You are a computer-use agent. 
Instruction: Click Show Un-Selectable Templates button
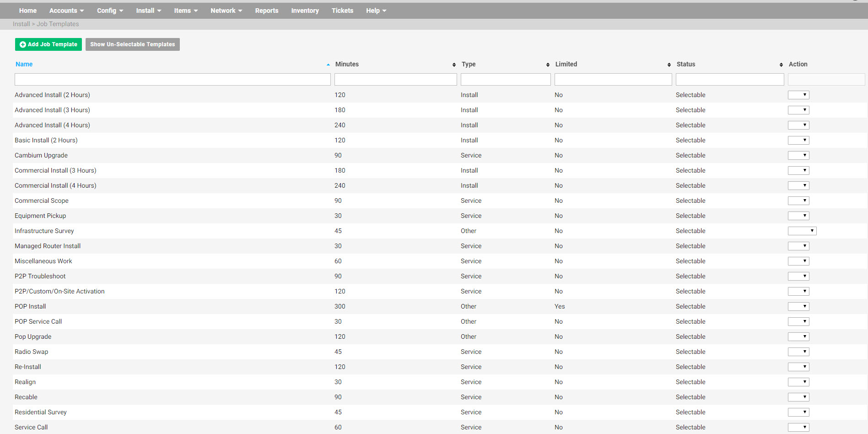133,44
